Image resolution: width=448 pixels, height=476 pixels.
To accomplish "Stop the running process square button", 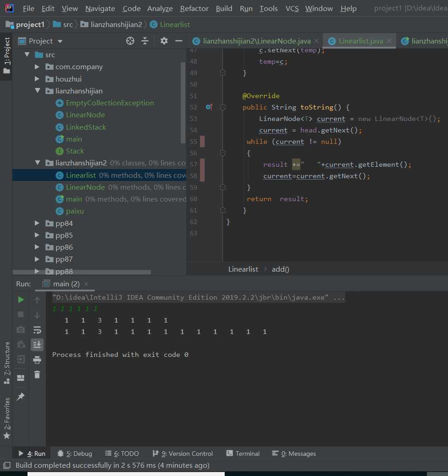I will pos(21,314).
